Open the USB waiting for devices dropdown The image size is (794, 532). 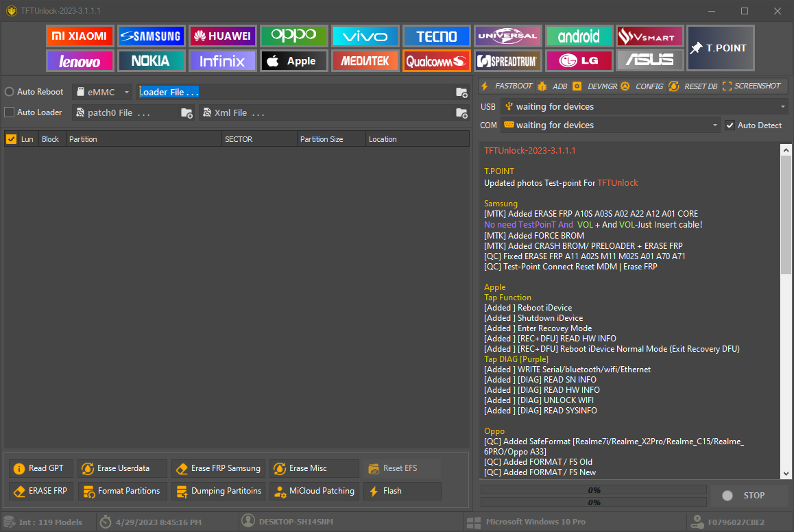[x=643, y=107]
